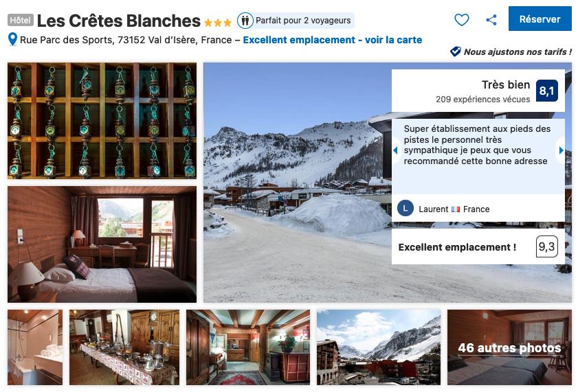Image resolution: width=578 pixels, height=392 pixels.
Task: Open '46 autres photos' gallery
Action: pos(509,347)
